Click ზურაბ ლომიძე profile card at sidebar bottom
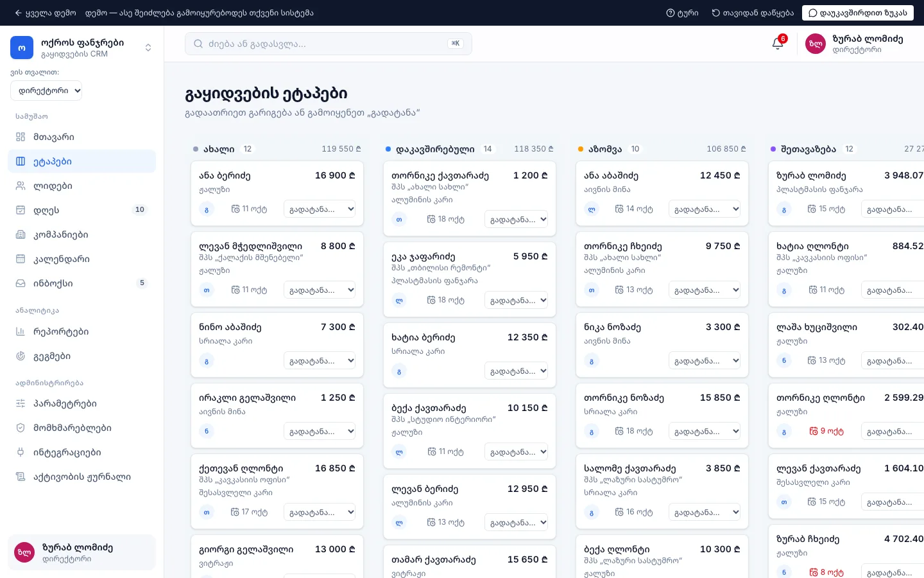 coord(81,552)
